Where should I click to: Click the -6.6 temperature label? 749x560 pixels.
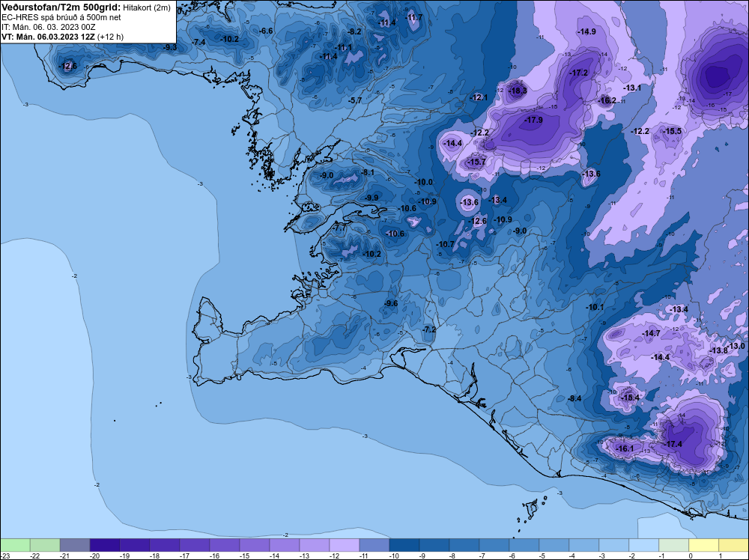[x=266, y=31]
